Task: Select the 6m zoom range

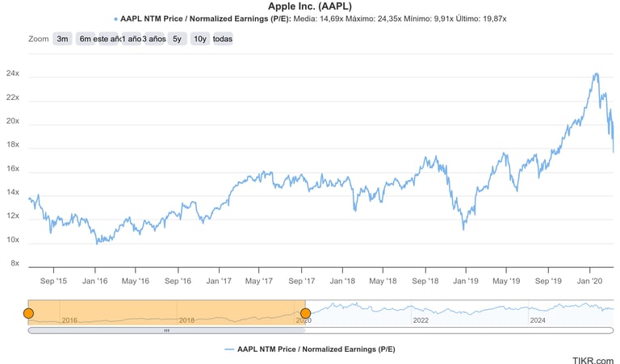Action: pos(85,39)
